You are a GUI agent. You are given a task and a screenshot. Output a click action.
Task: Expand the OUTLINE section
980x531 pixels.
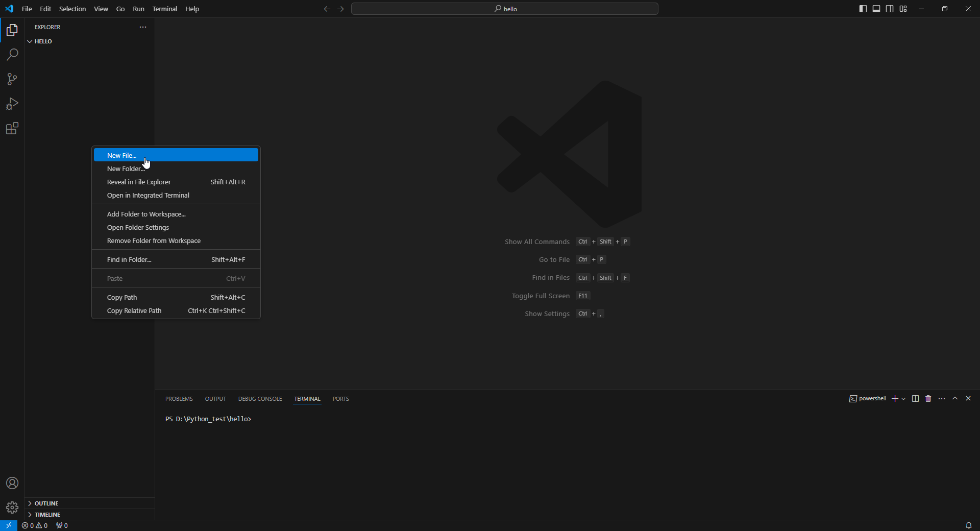[x=89, y=503]
